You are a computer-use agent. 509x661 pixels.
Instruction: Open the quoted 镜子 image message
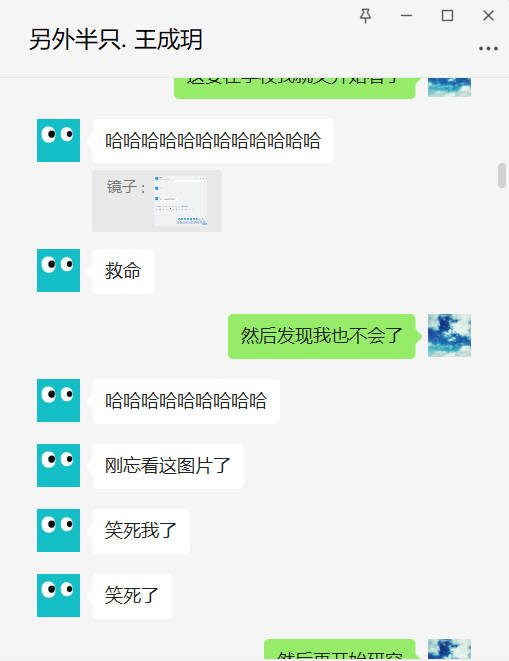(157, 201)
